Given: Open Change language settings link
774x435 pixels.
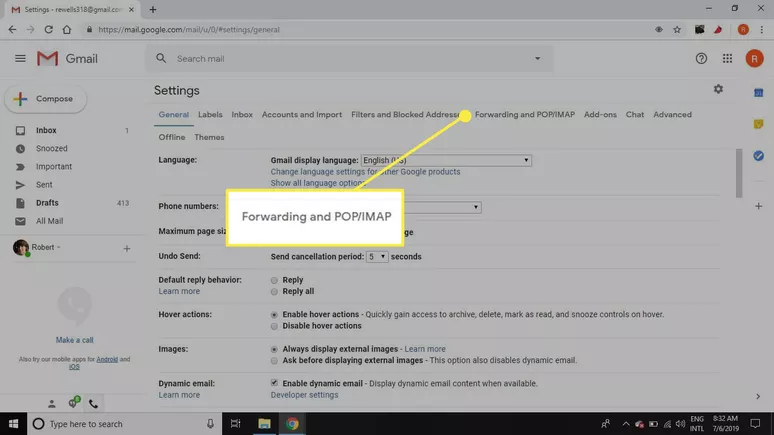Looking at the screenshot, I should click(365, 172).
